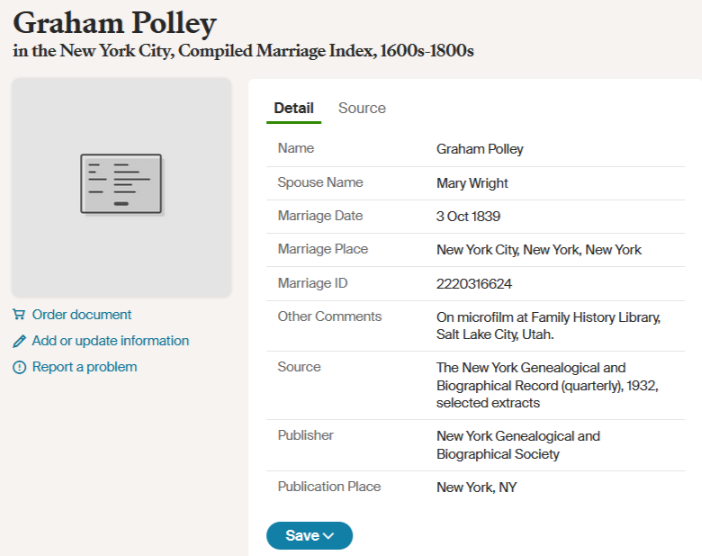Click the Other Comments microfilm text
702x556 pixels.
[x=548, y=326]
